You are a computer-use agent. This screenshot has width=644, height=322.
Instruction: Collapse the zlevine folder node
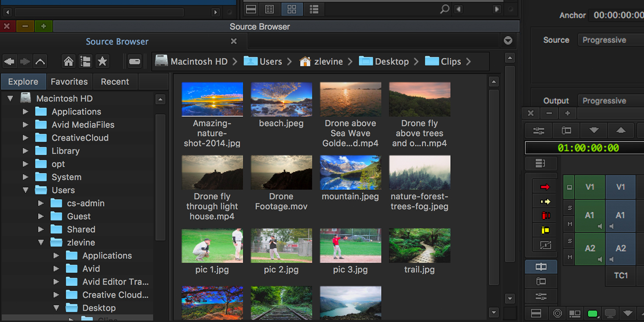[x=41, y=242]
